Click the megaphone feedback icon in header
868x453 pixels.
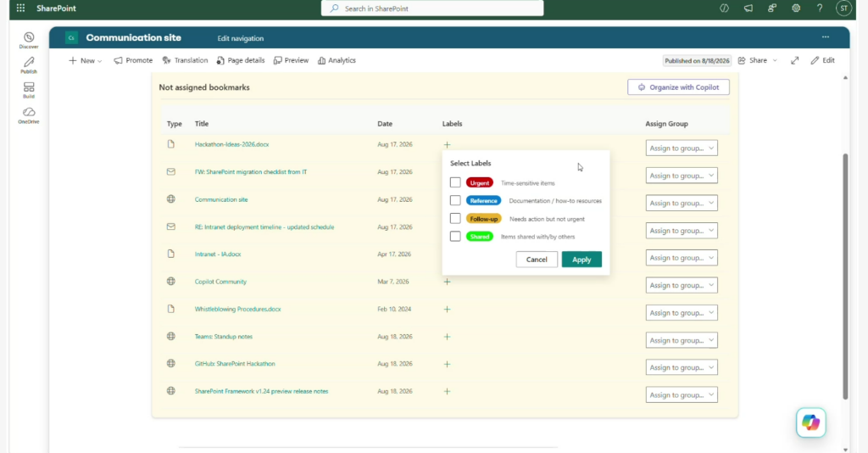click(x=748, y=8)
